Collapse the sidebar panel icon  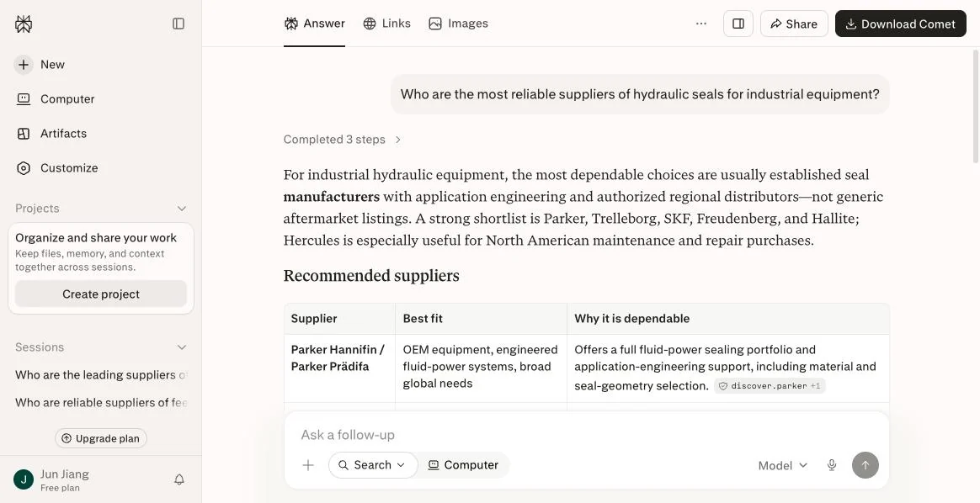[x=178, y=24]
